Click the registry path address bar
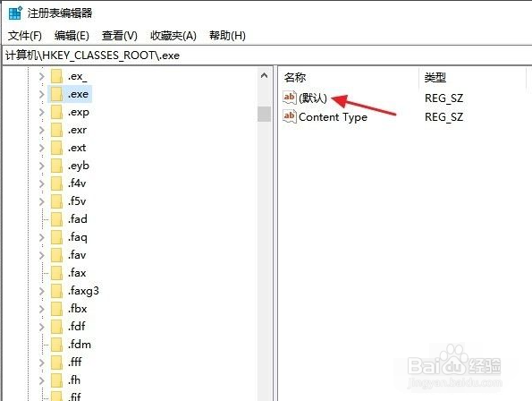Screen dimensions: 532x401 coord(266,55)
